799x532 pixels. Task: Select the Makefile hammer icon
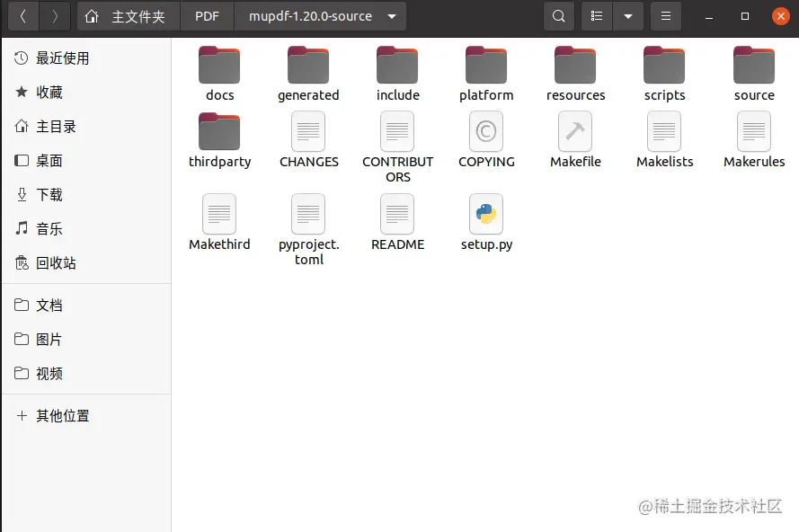pos(575,131)
